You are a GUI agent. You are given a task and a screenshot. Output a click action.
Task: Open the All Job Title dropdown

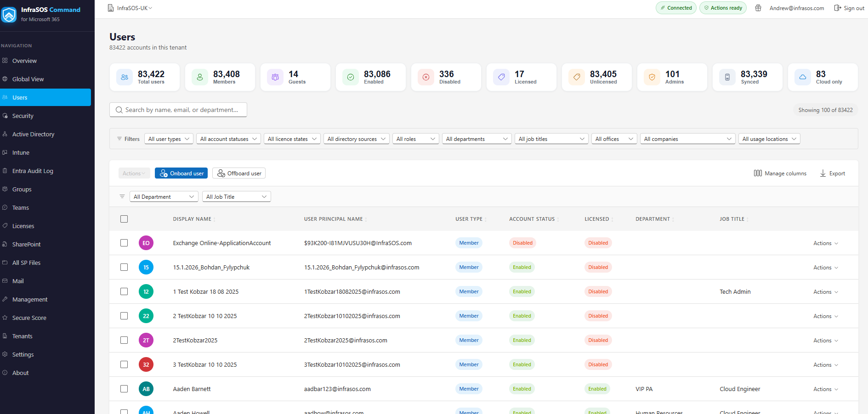(237, 196)
